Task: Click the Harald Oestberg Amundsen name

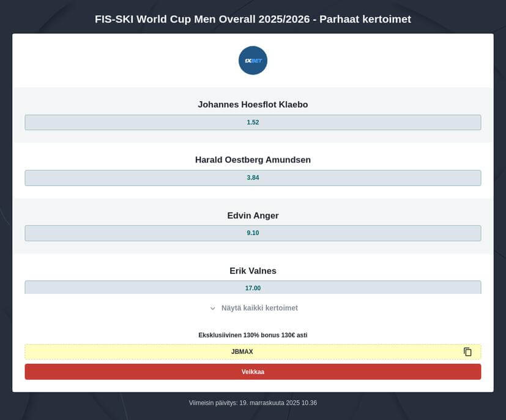Action: (253, 160)
